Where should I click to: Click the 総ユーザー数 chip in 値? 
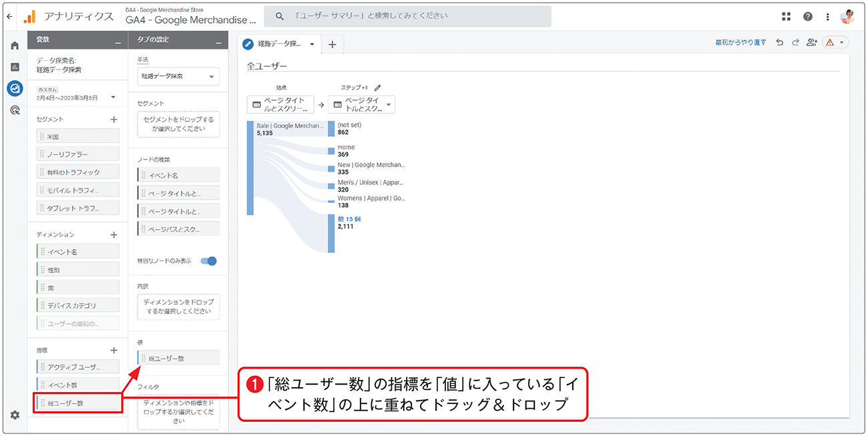pos(178,358)
